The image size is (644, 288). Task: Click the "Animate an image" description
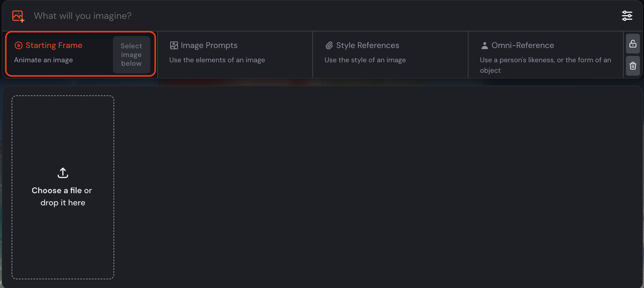[x=44, y=60]
